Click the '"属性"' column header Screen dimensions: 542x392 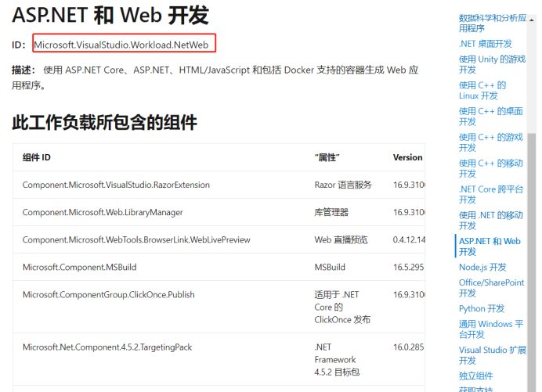327,157
